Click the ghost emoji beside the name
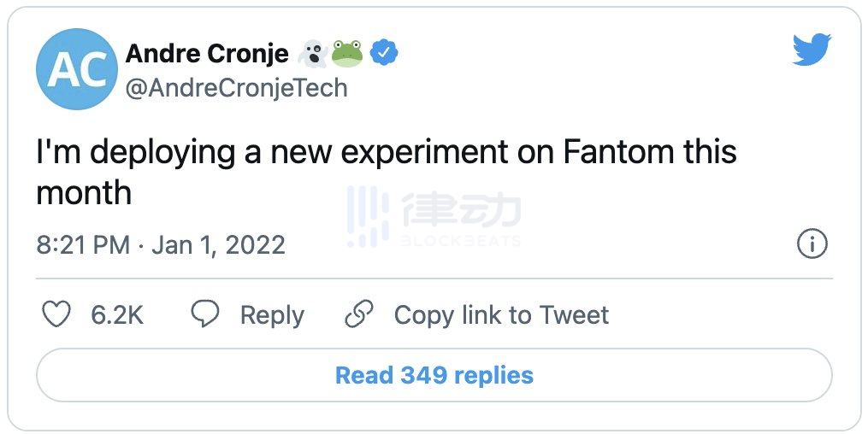This screenshot has width=868, height=434. tap(313, 54)
